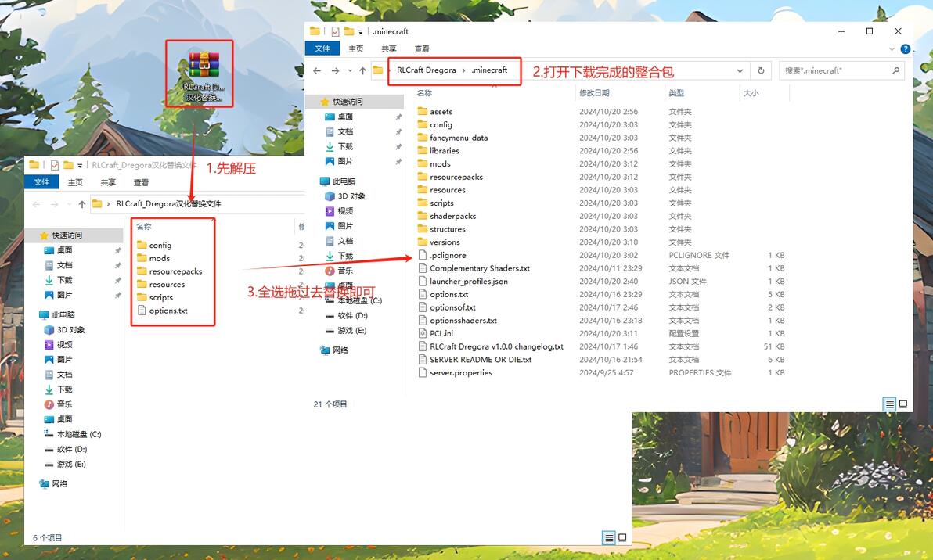Go up one level in .minecraft window

coord(363,70)
